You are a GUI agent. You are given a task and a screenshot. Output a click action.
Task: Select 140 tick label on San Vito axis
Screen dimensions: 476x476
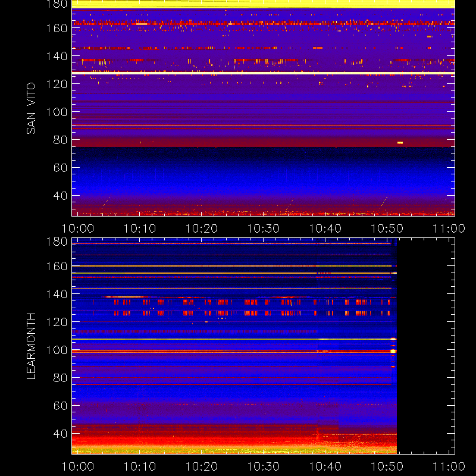click(x=57, y=56)
